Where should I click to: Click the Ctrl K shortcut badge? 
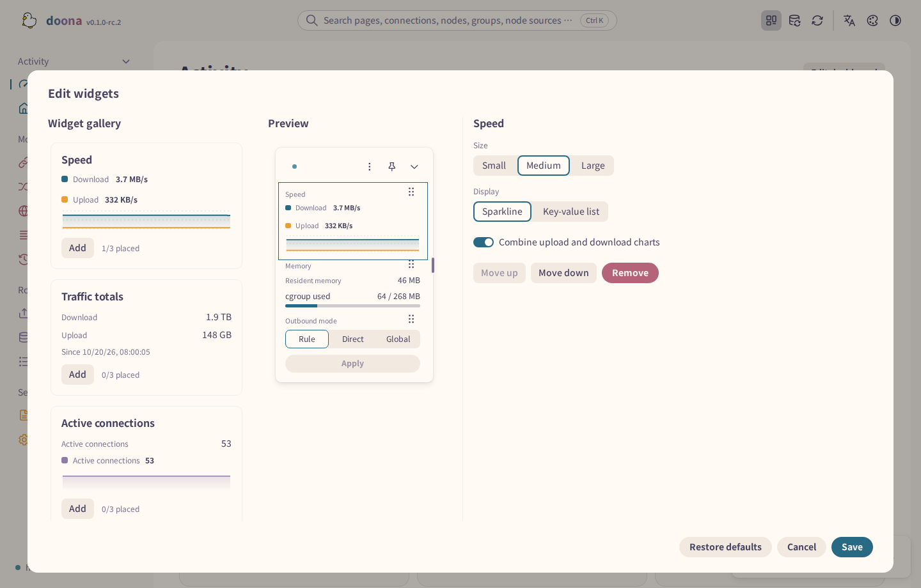click(x=594, y=20)
